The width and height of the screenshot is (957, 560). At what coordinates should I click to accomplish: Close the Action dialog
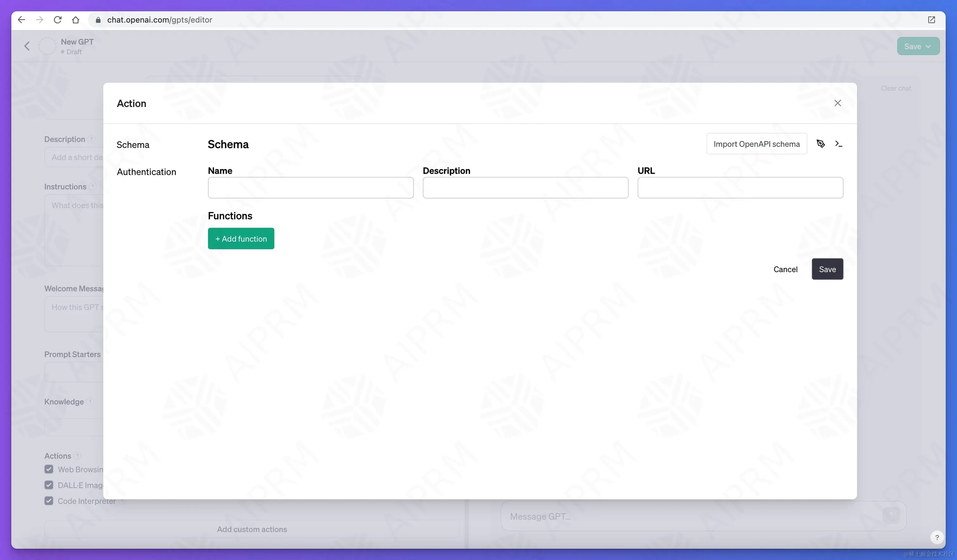click(837, 103)
